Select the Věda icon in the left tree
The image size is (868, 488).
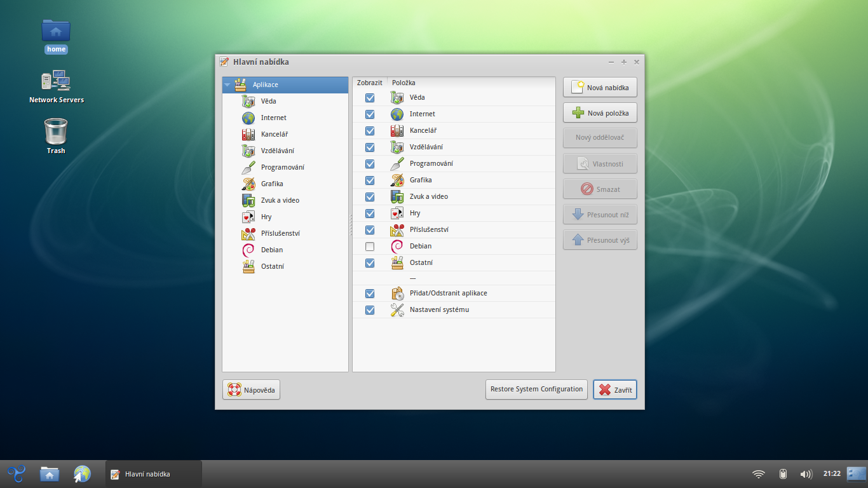pyautogui.click(x=248, y=101)
